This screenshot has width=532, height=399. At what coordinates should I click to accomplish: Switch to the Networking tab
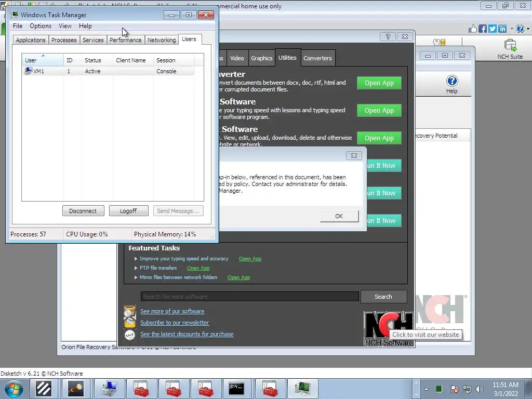(x=162, y=40)
